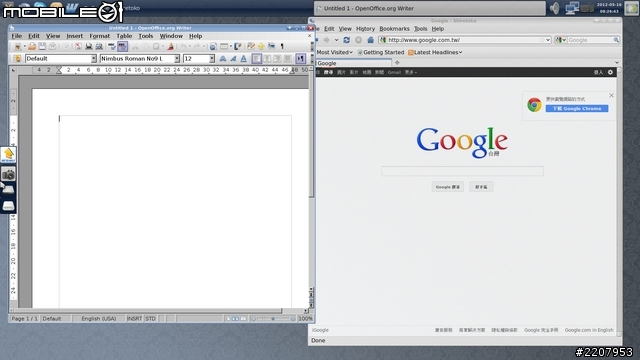Open the back/forward history dropdown arrow
The image size is (640, 360).
pos(336,40)
